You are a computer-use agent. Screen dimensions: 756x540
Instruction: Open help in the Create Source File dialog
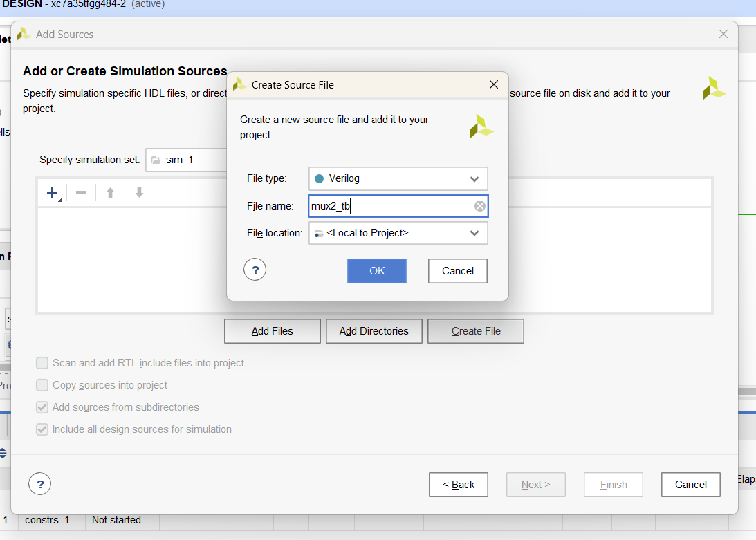click(x=255, y=270)
